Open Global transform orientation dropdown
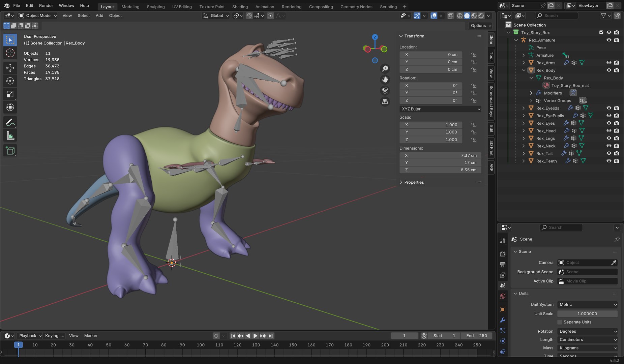The height and width of the screenshot is (364, 624). (216, 16)
